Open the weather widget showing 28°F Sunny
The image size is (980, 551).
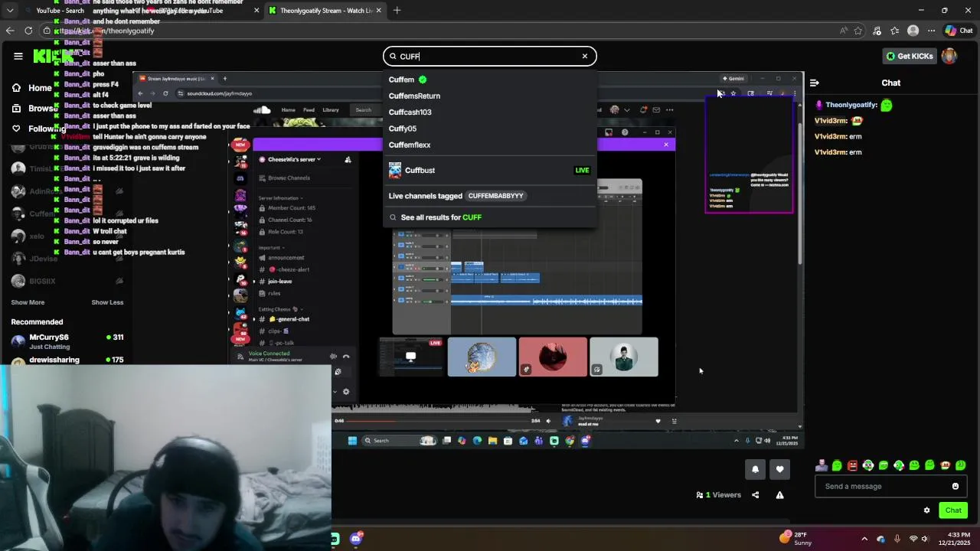pyautogui.click(x=796, y=539)
